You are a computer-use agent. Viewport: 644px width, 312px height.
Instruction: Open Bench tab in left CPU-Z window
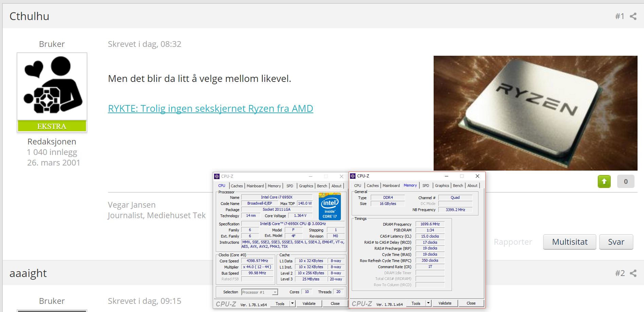tap(322, 186)
